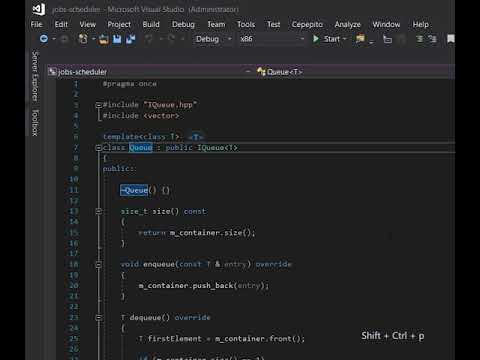480x360 pixels.
Task: Click the find-in-files icon after Start
Action: [x=360, y=39]
